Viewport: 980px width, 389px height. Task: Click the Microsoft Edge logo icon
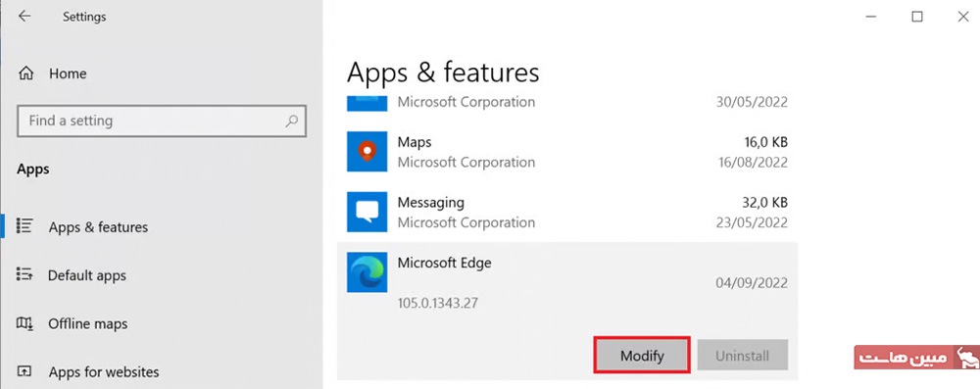tap(367, 272)
